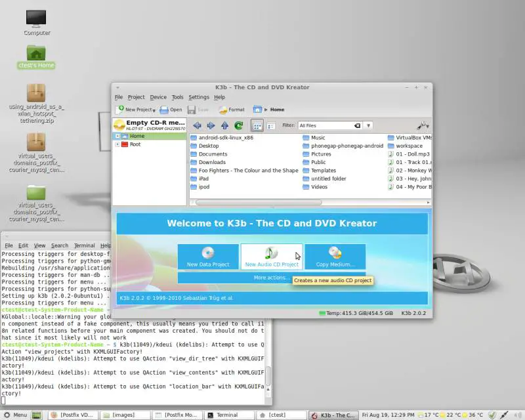Switch to icon view mode
Screen dimensions: 525x420
[x=257, y=125]
